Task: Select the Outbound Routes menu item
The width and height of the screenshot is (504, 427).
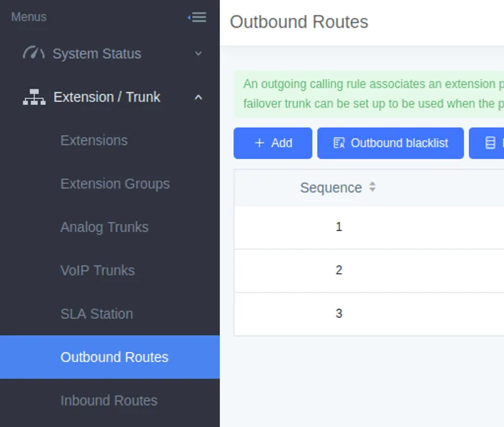Action: pos(114,357)
